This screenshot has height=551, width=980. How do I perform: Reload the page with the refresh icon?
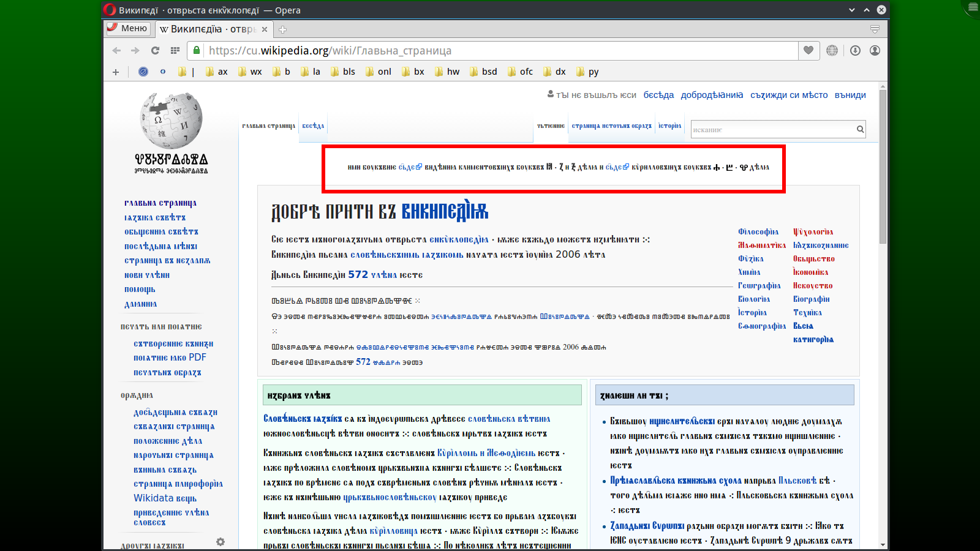click(155, 51)
